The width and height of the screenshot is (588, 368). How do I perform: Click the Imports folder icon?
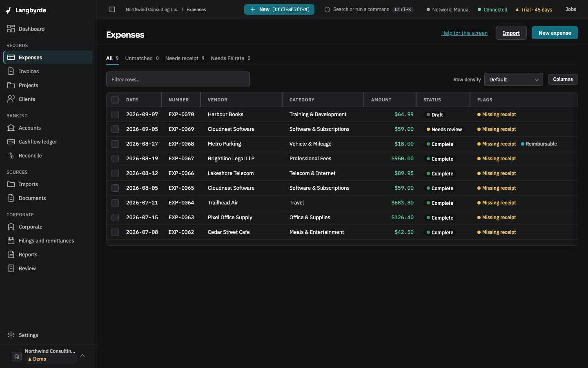pos(11,184)
